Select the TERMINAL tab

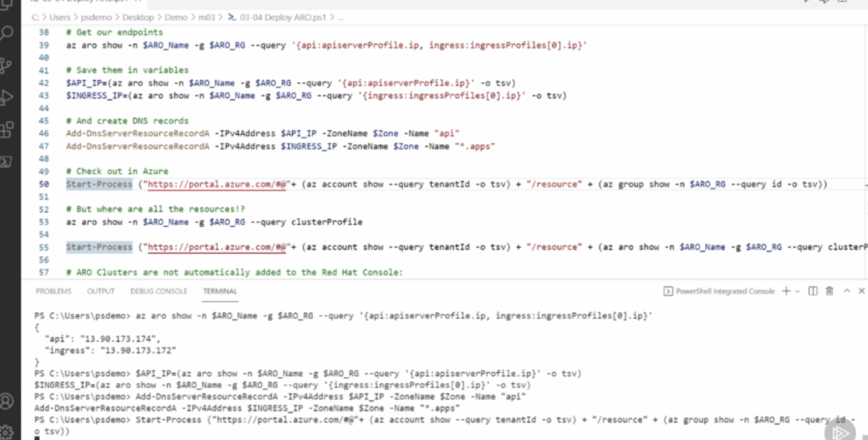click(220, 291)
